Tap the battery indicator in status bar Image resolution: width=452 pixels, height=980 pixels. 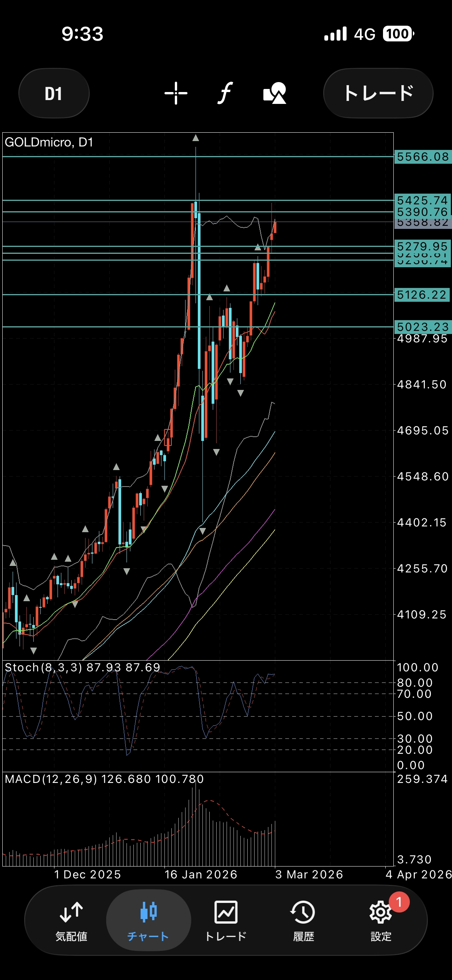coord(398,34)
